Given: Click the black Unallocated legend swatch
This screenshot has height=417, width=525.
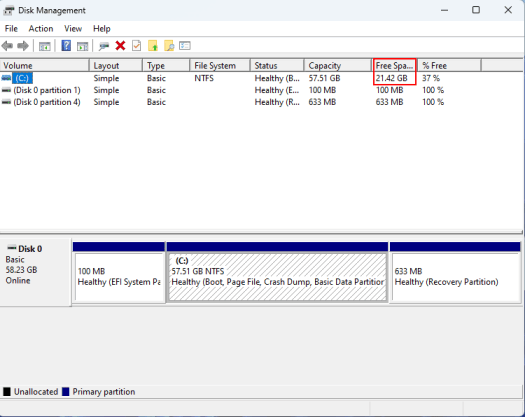Looking at the screenshot, I should coord(7,392).
